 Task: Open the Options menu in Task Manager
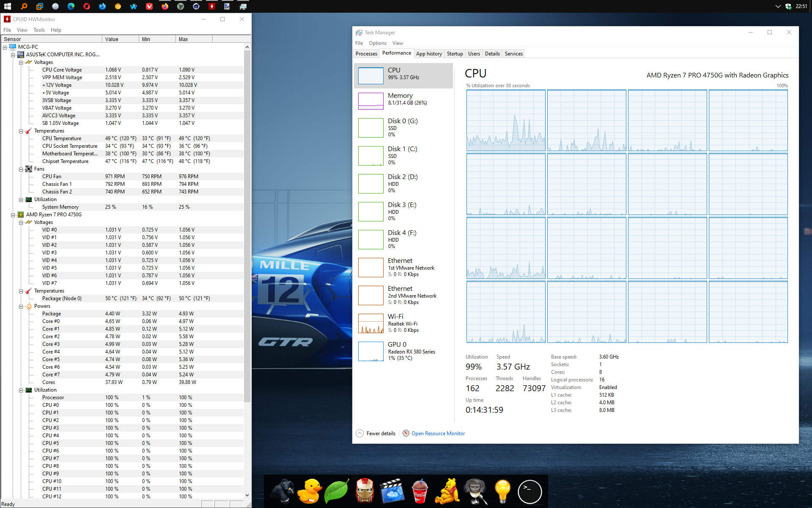click(x=377, y=43)
